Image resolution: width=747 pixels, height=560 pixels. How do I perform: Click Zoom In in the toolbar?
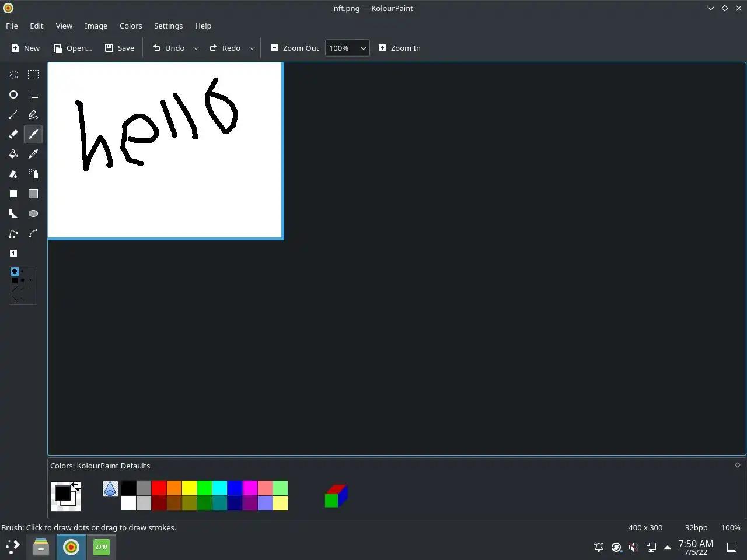pyautogui.click(x=400, y=48)
